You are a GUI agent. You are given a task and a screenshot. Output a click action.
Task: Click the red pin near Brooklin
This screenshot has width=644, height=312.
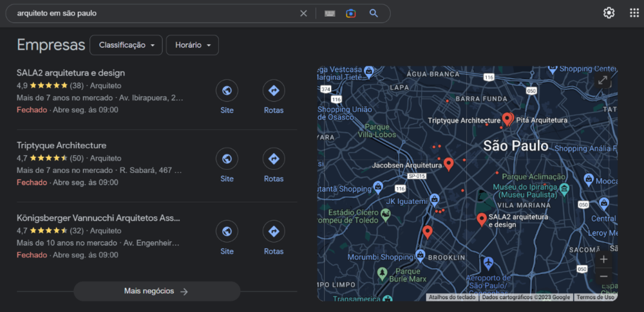pos(428,232)
